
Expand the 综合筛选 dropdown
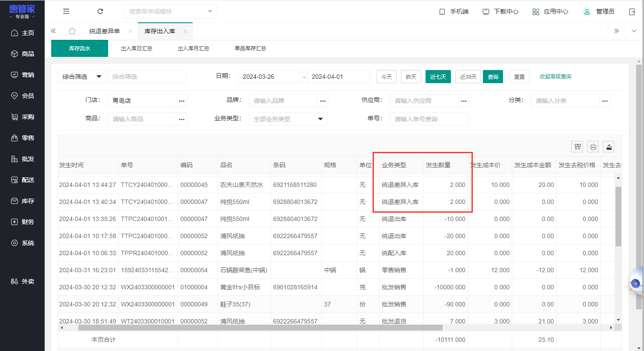pos(82,77)
